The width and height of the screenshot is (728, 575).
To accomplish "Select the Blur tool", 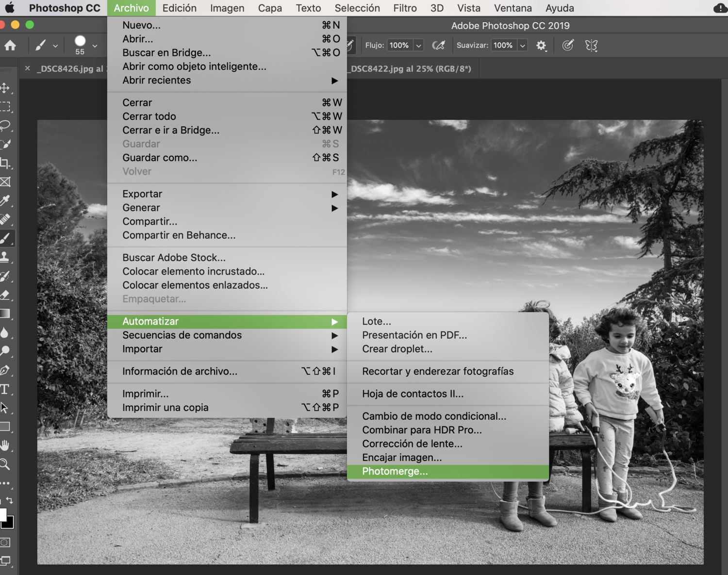I will click(x=5, y=332).
